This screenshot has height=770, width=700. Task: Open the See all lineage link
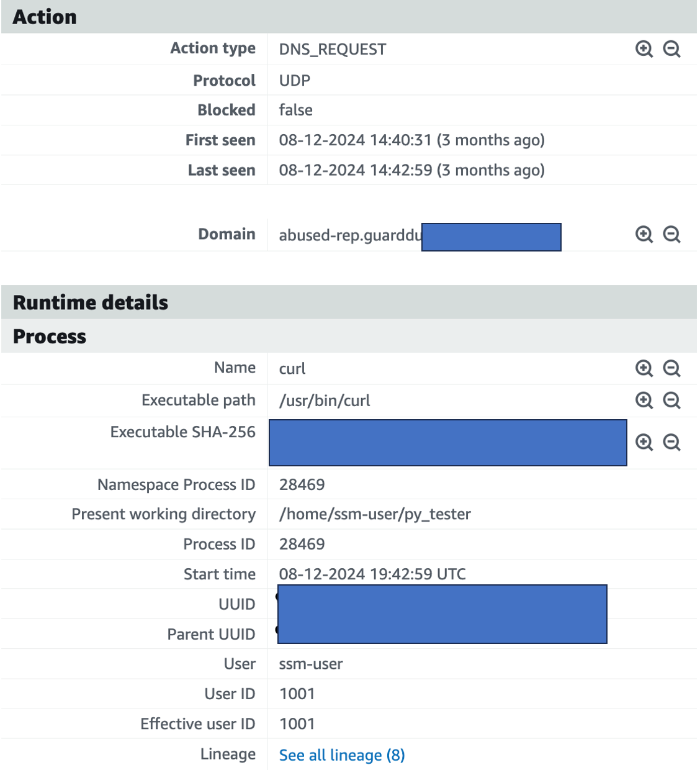[340, 755]
